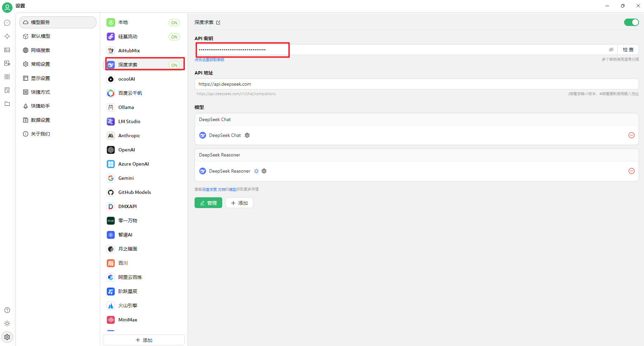Open 常规设置 settings section
The width and height of the screenshot is (644, 346).
pos(58,64)
